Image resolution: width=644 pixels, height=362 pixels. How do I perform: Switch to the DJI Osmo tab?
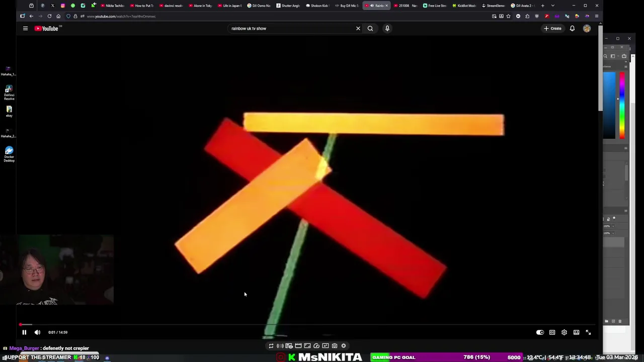coord(259,6)
